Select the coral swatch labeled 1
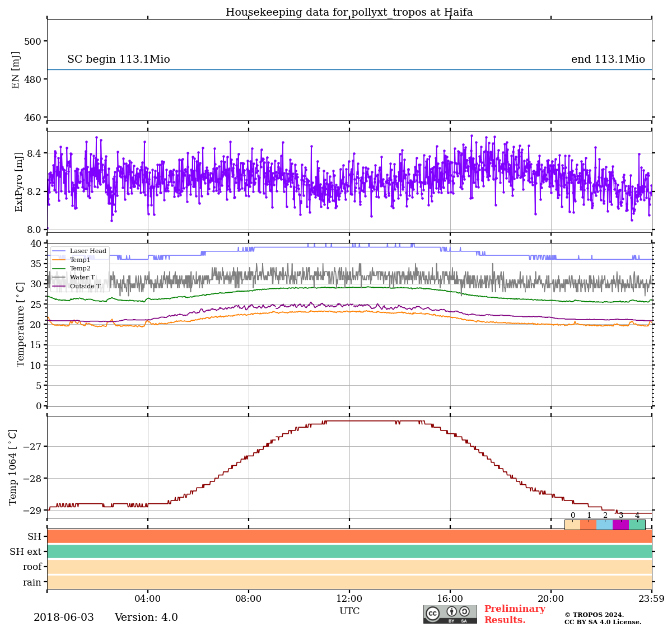672x627 pixels. point(589,525)
